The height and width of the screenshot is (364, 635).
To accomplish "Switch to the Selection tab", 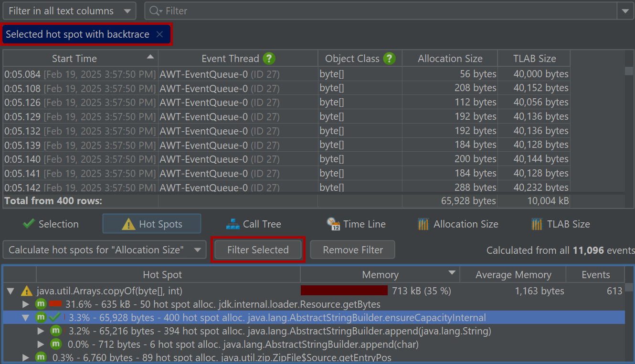I will (x=51, y=224).
